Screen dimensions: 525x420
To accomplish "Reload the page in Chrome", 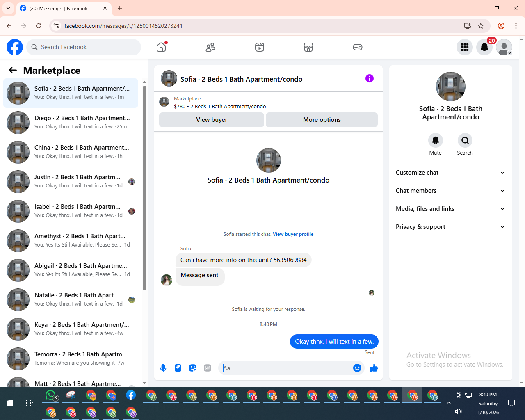I will 39,26.
